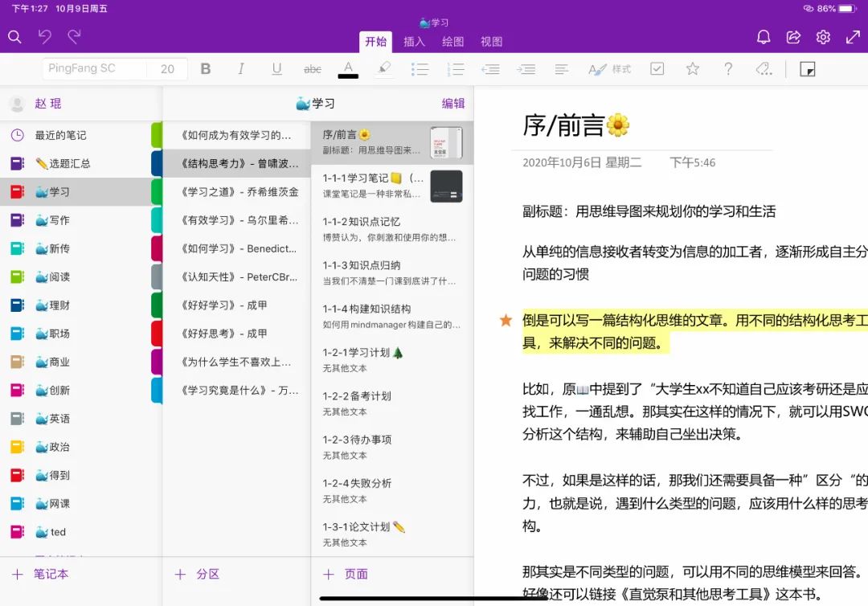Open the more tags icon
The height and width of the screenshot is (606, 868).
click(764, 68)
